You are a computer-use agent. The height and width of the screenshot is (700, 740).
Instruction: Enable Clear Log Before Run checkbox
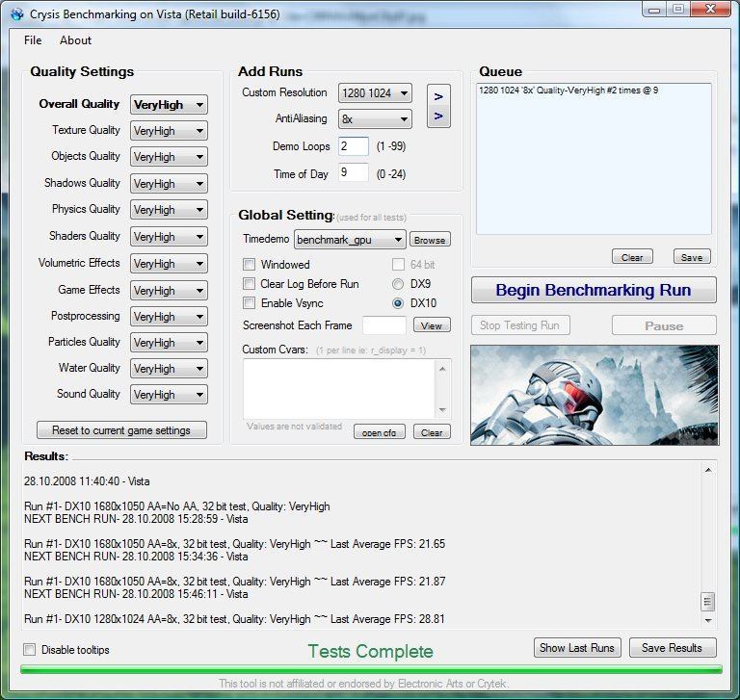(x=249, y=283)
